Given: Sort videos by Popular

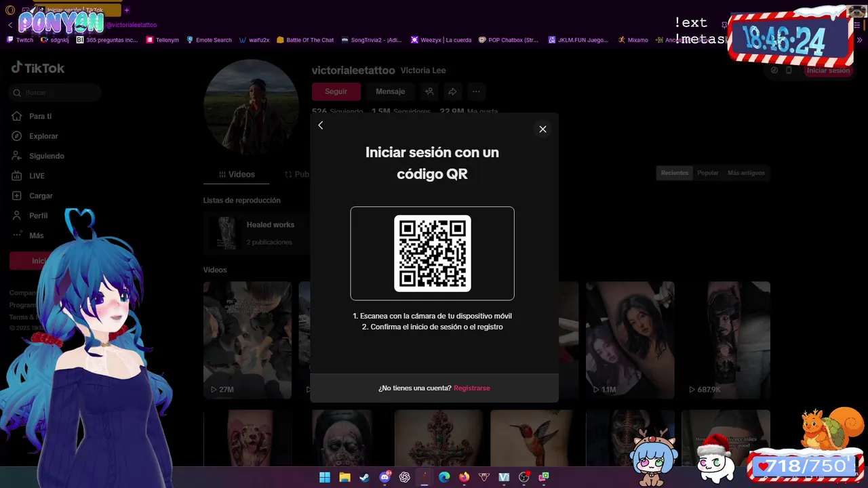Looking at the screenshot, I should point(708,173).
